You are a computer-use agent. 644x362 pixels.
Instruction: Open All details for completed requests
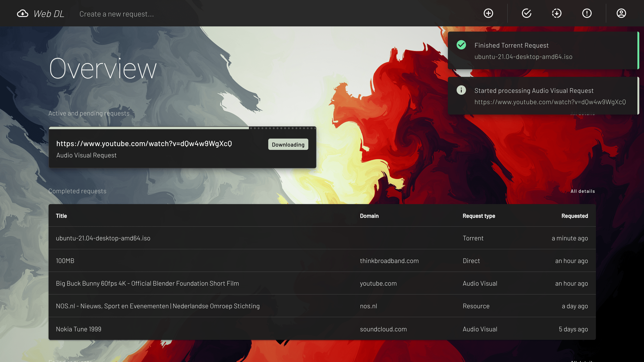(582, 191)
